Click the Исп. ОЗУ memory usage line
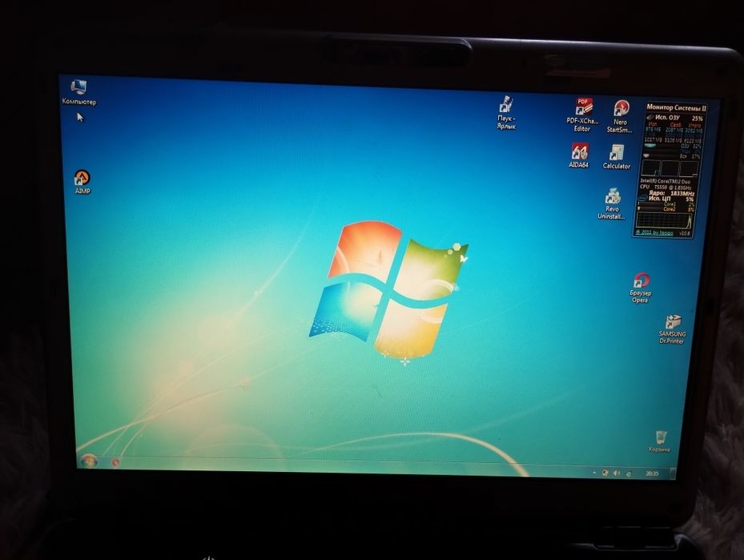The image size is (744, 560). 675,118
